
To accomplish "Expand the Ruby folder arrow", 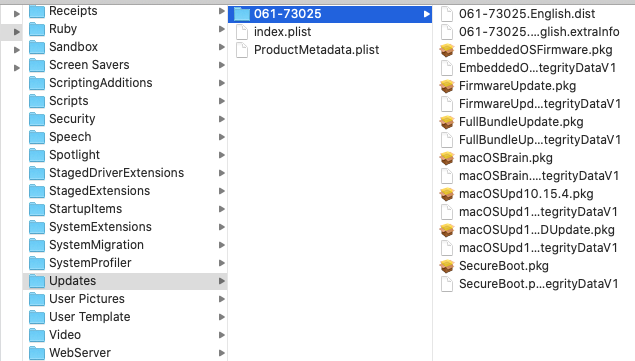I will [x=222, y=29].
